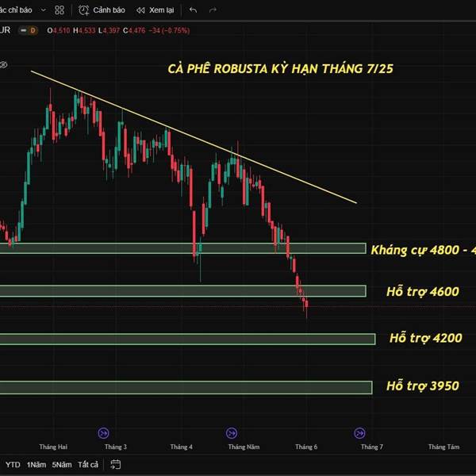Click the close value C4,476 in legend
This screenshot has height=476, width=476.
(134, 30)
